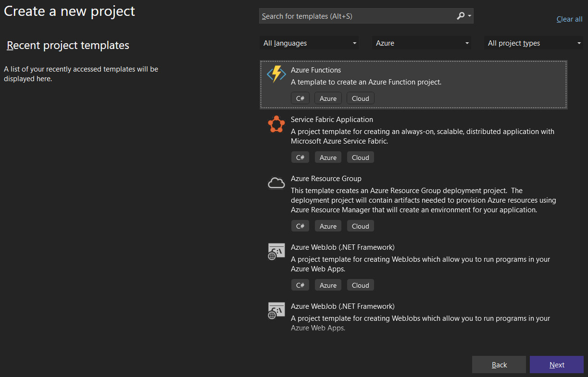Click Cloud tag under first Azure WebJob
This screenshot has width=588, height=377.
pyautogui.click(x=360, y=285)
